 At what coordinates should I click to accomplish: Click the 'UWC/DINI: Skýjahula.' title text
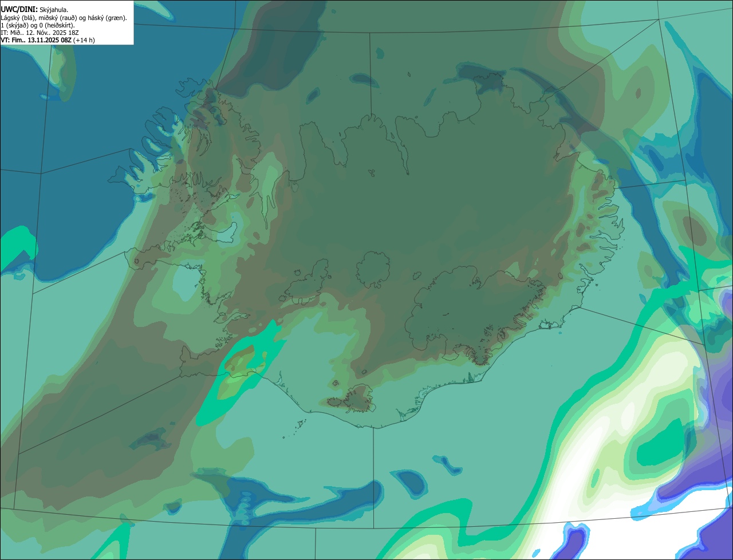coord(33,10)
